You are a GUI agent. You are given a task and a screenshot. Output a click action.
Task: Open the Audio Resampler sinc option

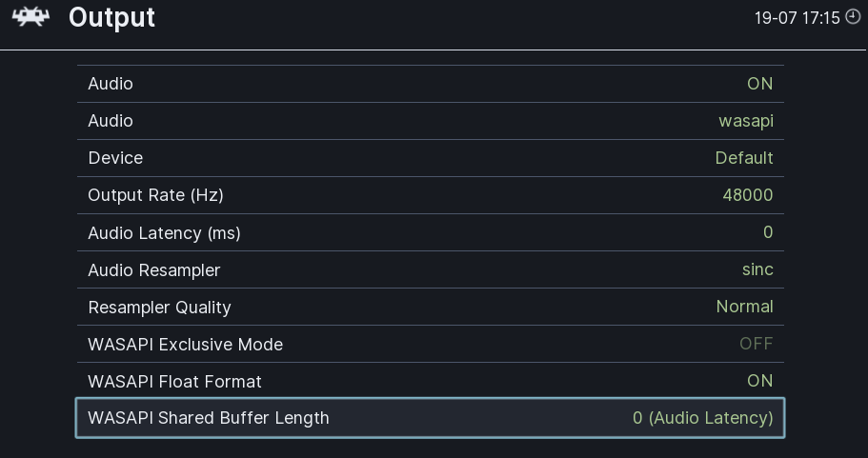point(757,269)
